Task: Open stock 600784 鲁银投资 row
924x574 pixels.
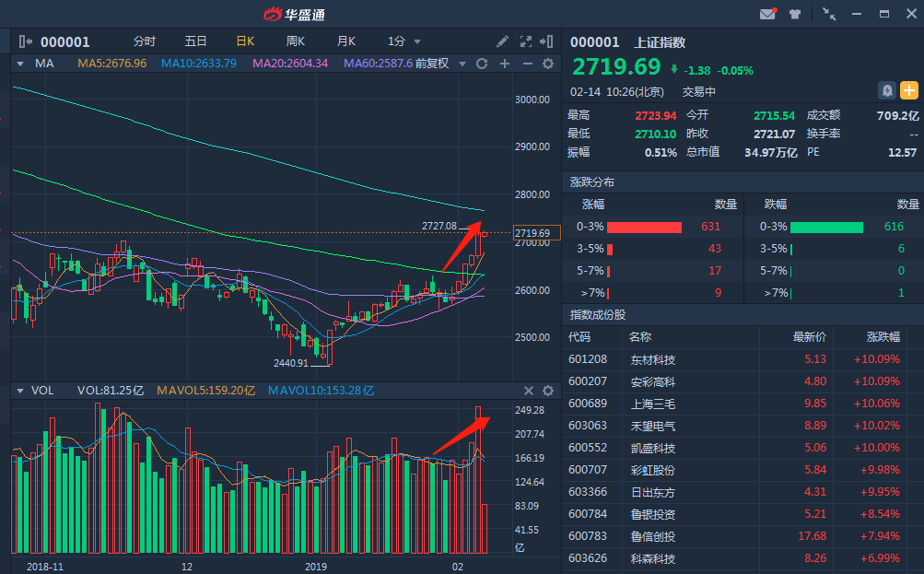Action: (743, 514)
